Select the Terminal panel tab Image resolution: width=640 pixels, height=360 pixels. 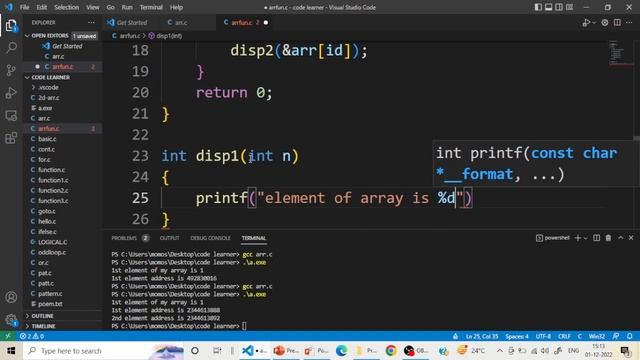pyautogui.click(x=253, y=238)
